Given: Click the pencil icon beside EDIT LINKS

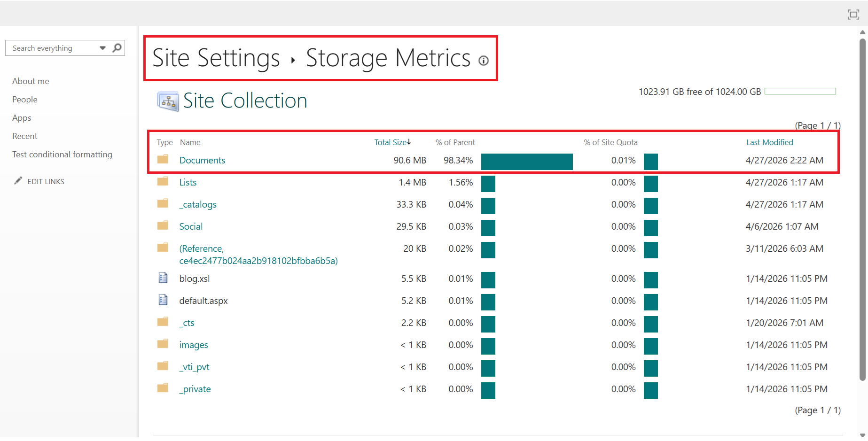Looking at the screenshot, I should click(18, 181).
